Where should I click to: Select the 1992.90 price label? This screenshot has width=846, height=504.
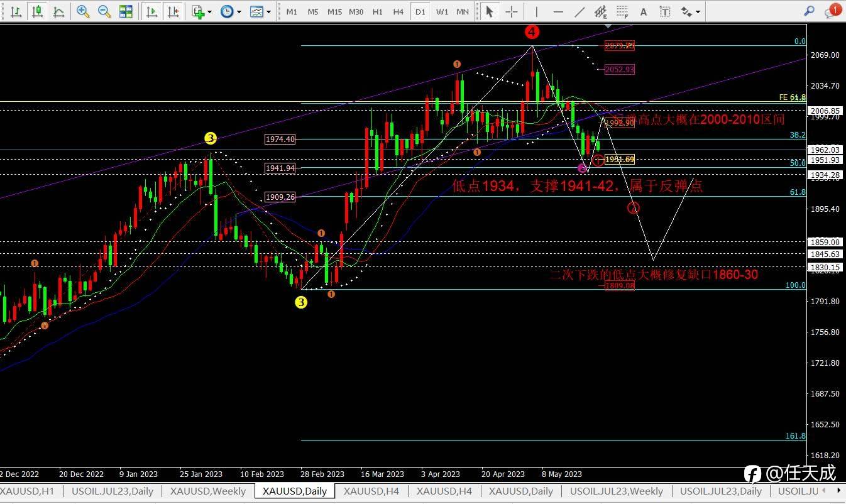[619, 123]
